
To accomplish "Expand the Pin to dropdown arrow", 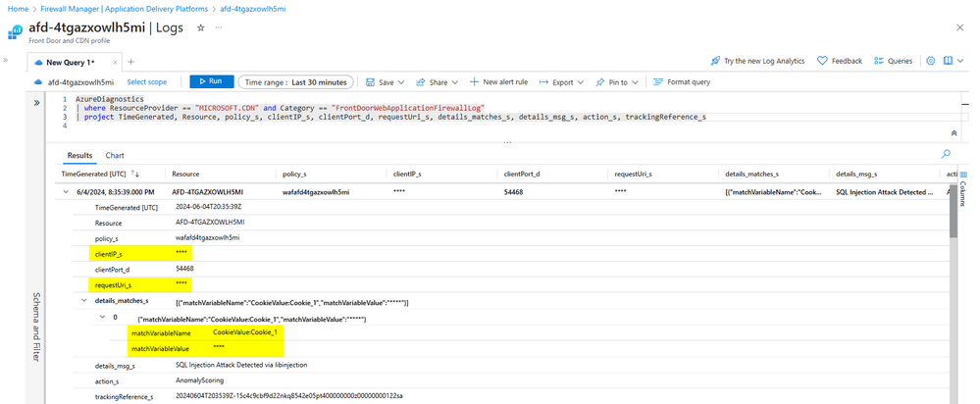I will point(635,82).
